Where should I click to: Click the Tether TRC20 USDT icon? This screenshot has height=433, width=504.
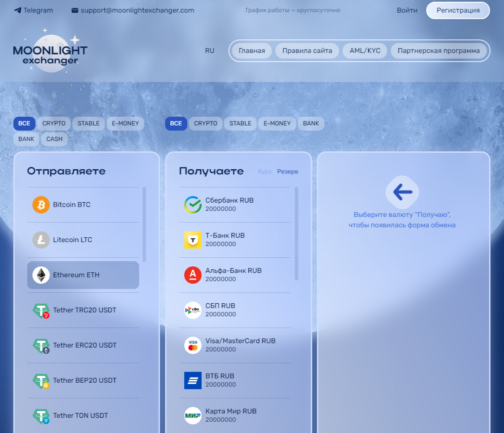(41, 310)
